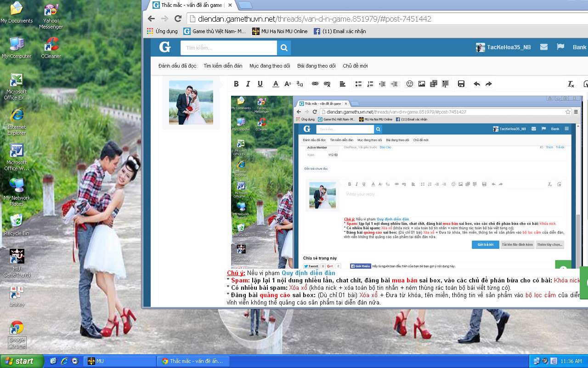The width and height of the screenshot is (588, 368).
Task: Select the Recycle Bin desktop icon
Action: (17, 224)
